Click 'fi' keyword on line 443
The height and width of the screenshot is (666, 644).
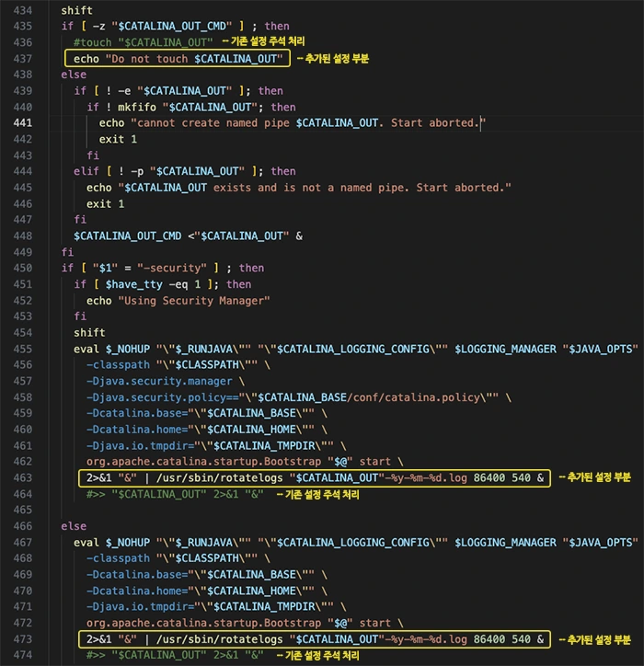[x=93, y=155]
